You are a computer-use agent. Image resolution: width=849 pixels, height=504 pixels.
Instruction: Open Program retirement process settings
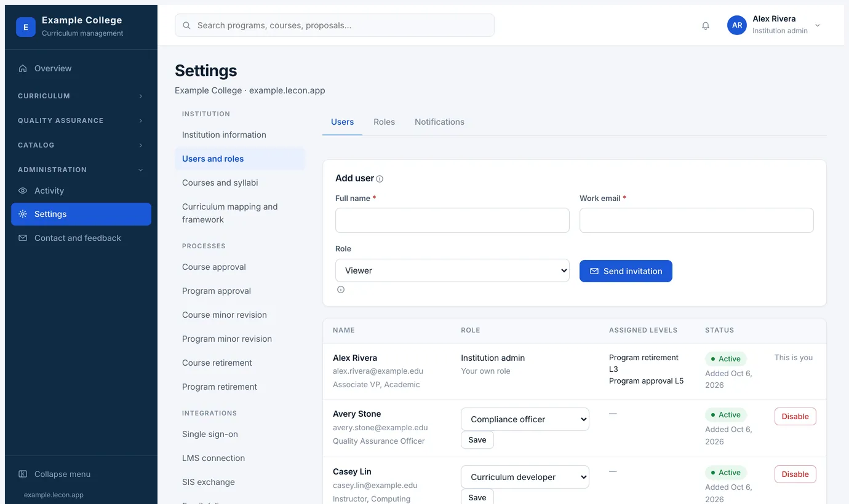240,387
